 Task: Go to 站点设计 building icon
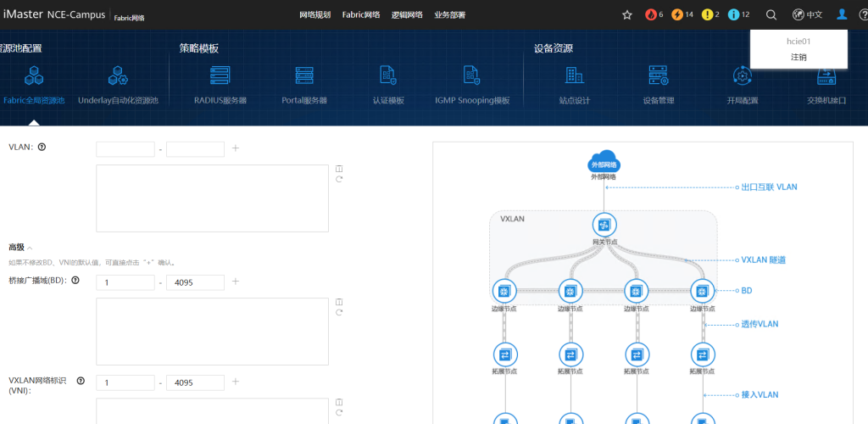tap(574, 76)
